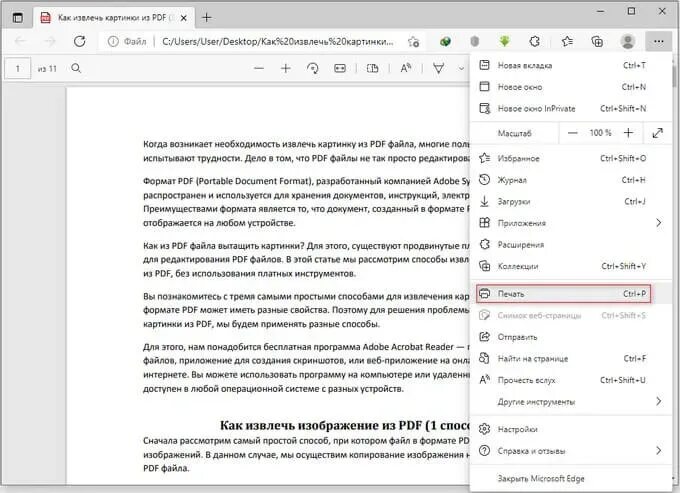The image size is (680, 493).
Task: Open Расширения from the menu
Action: 570,245
